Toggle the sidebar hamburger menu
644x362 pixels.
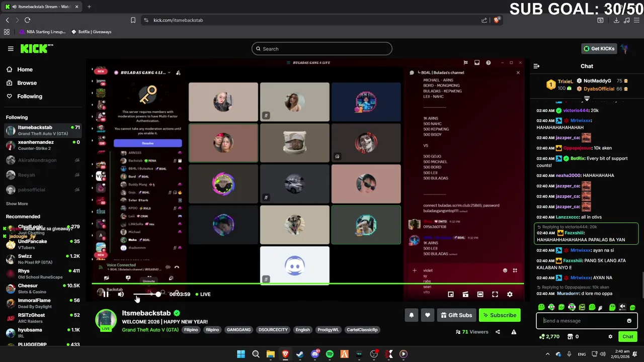(11, 49)
